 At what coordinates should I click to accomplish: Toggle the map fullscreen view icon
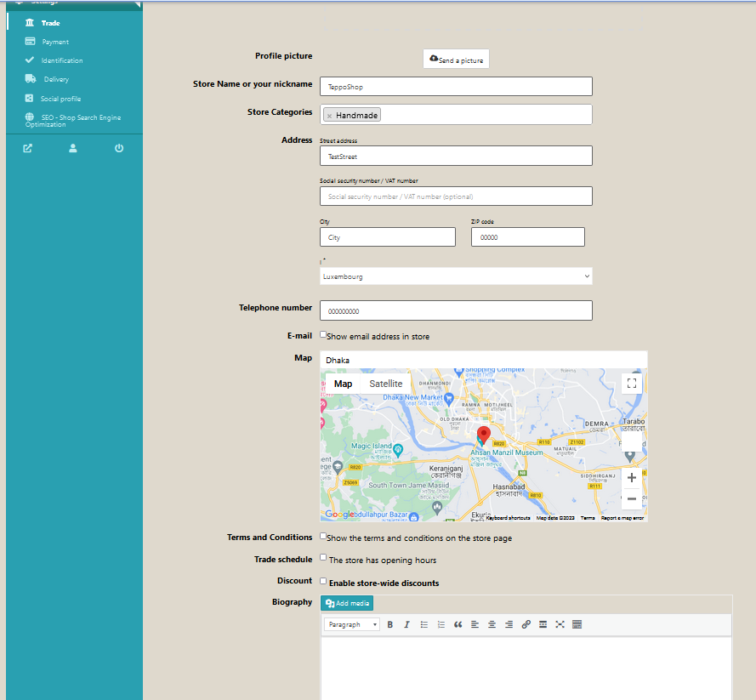(x=631, y=384)
